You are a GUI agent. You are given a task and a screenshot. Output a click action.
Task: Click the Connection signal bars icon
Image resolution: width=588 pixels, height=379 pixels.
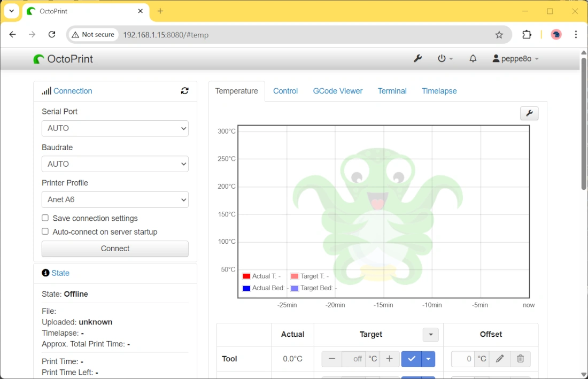[x=47, y=91]
